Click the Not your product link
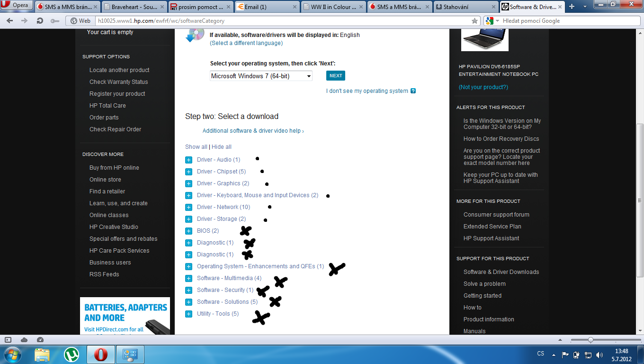Screen dimensions: 644x364 [x=483, y=87]
